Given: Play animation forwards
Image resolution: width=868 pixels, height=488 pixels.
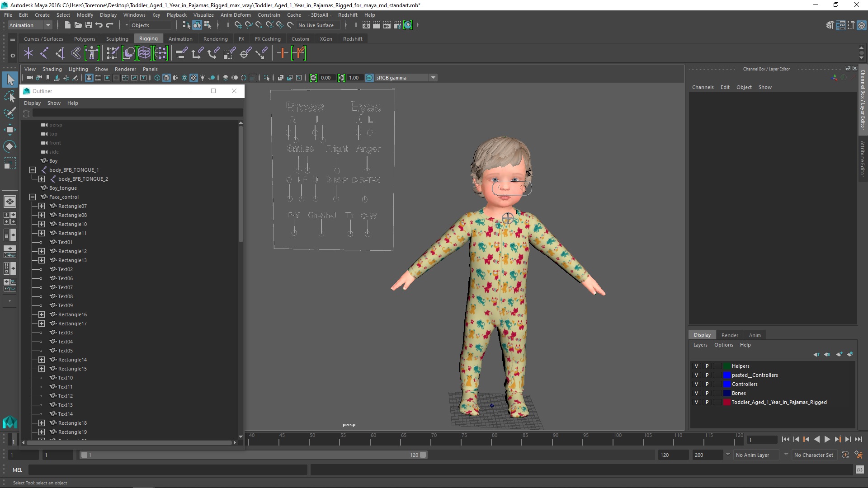Looking at the screenshot, I should [827, 439].
